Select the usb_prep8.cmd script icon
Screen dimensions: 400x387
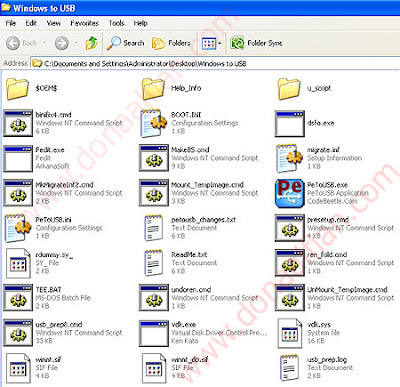click(x=18, y=333)
